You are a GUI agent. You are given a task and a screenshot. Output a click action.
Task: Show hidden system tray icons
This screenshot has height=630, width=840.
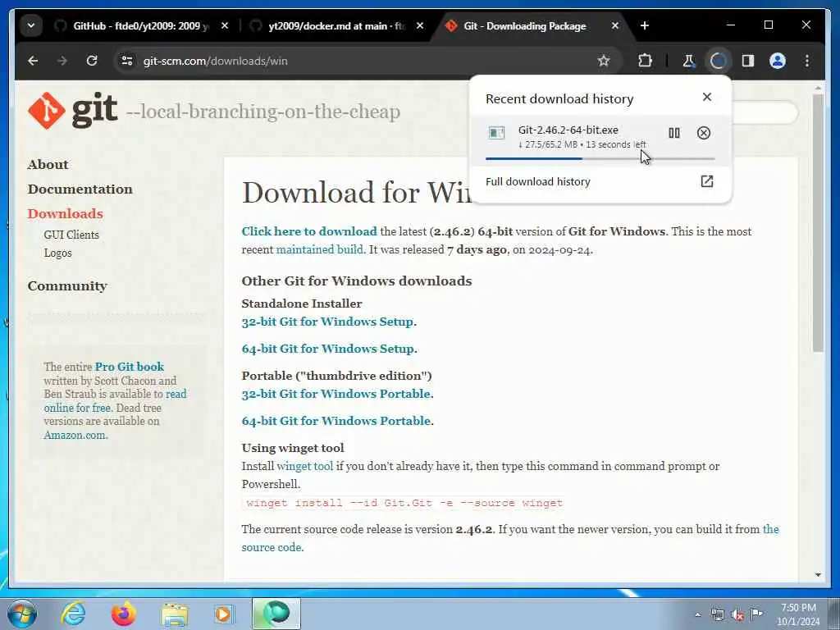(697, 614)
